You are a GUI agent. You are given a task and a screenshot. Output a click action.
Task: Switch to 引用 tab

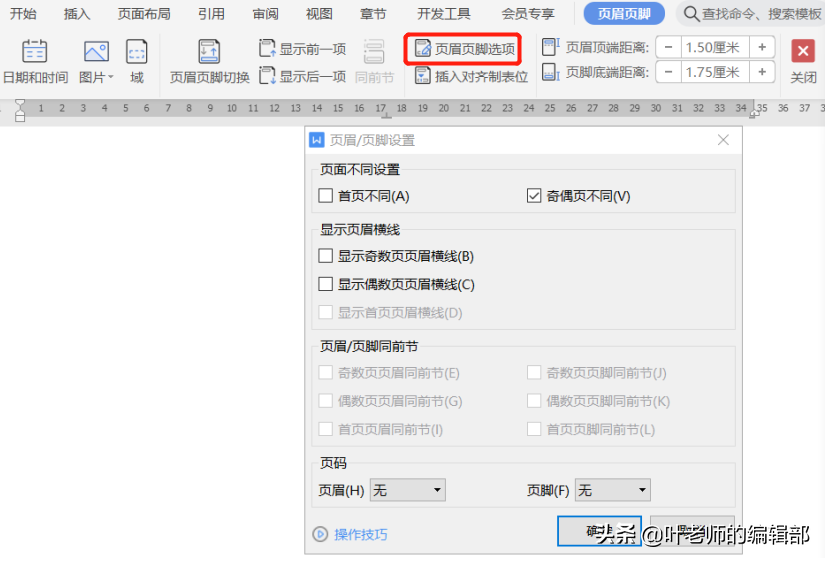point(212,14)
